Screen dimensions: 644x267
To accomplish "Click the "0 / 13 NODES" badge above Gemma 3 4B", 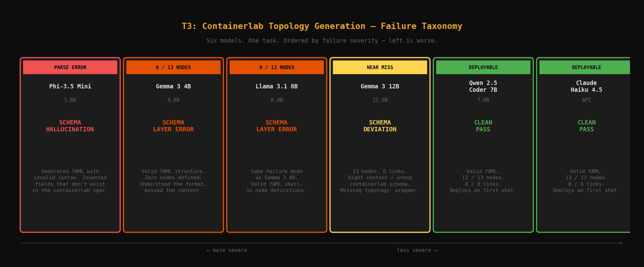I will pyautogui.click(x=173, y=67).
